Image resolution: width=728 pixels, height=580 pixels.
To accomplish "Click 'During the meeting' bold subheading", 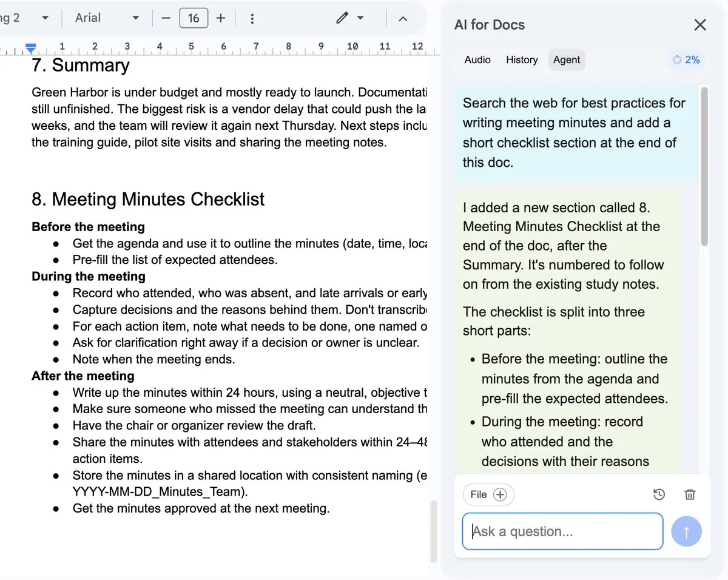I will (89, 277).
